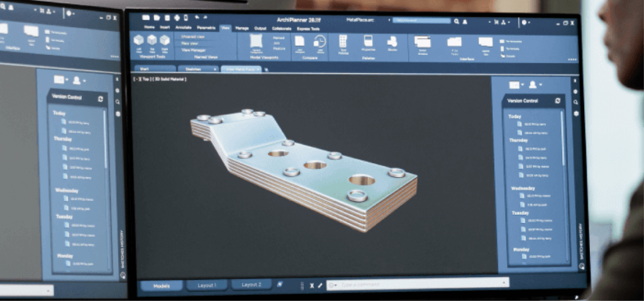Open the Collaborate ribbon tab
The image size is (644, 301).
[x=282, y=29]
